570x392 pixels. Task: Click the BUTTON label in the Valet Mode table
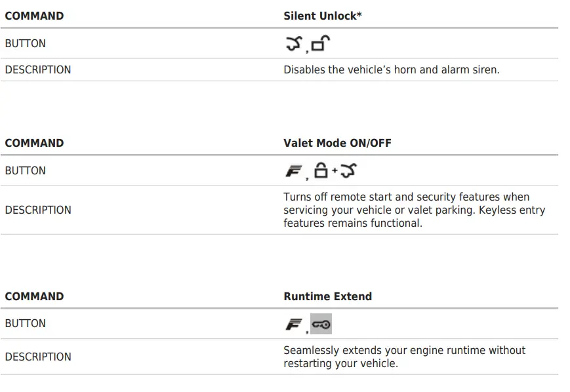click(x=25, y=170)
